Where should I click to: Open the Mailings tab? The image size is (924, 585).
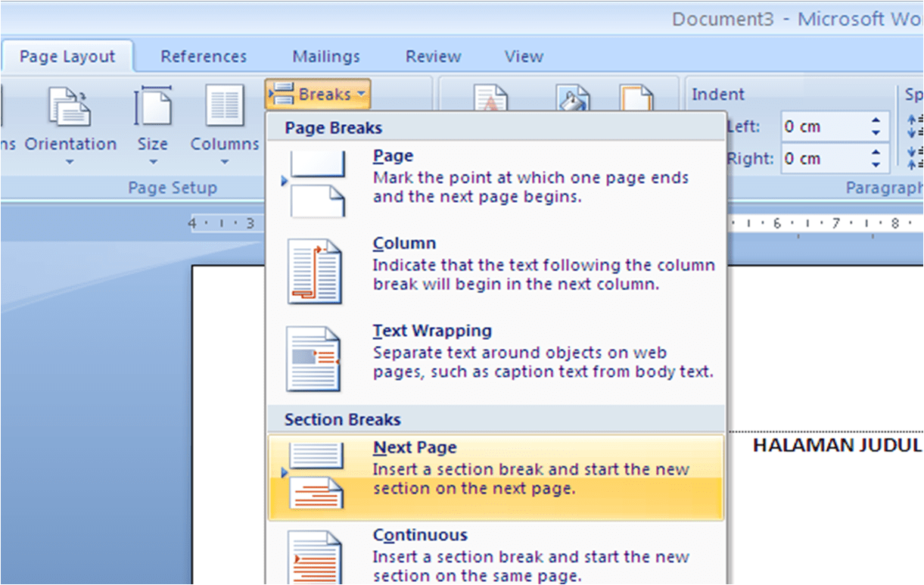pos(326,57)
